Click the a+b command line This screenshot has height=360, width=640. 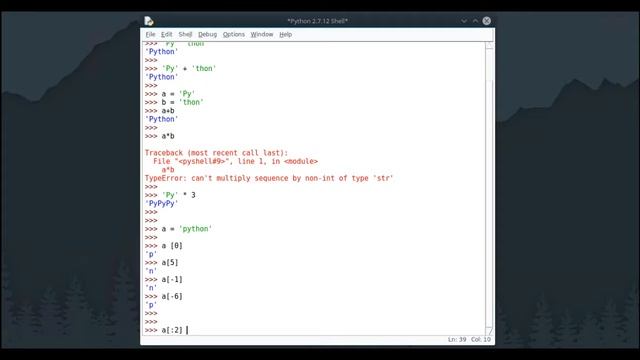pos(160,111)
